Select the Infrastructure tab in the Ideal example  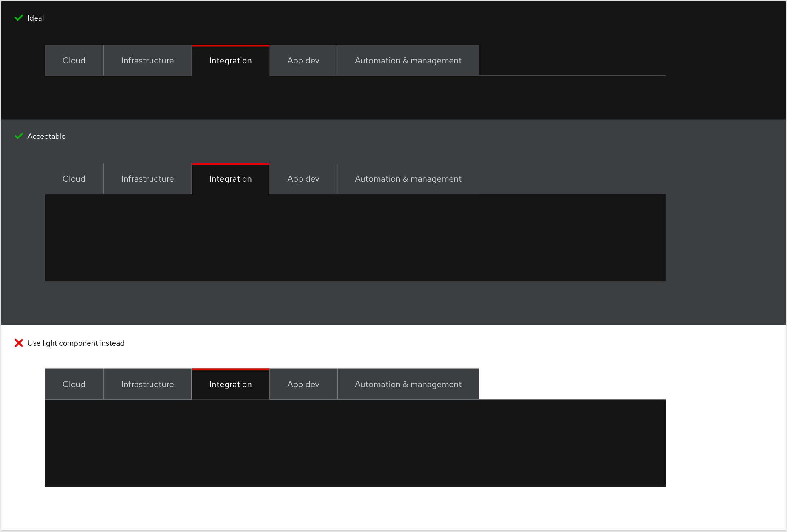[x=147, y=60]
